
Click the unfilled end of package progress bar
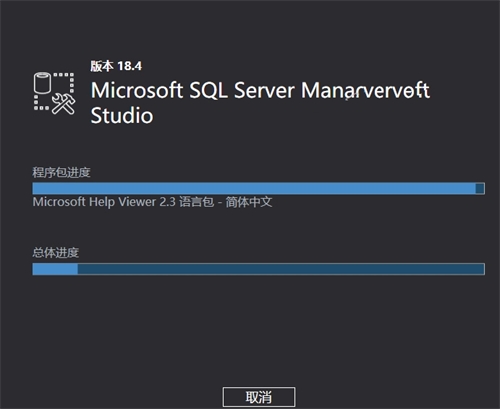(x=480, y=188)
